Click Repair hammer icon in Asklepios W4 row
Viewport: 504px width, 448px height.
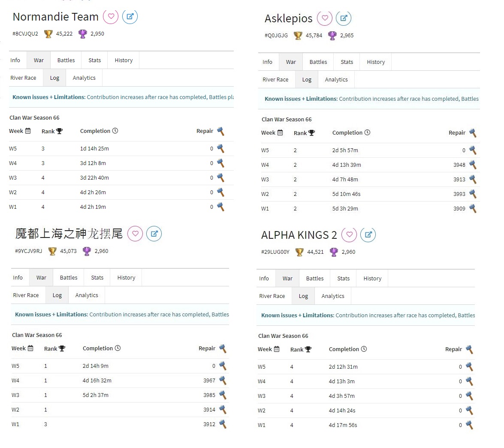click(473, 165)
